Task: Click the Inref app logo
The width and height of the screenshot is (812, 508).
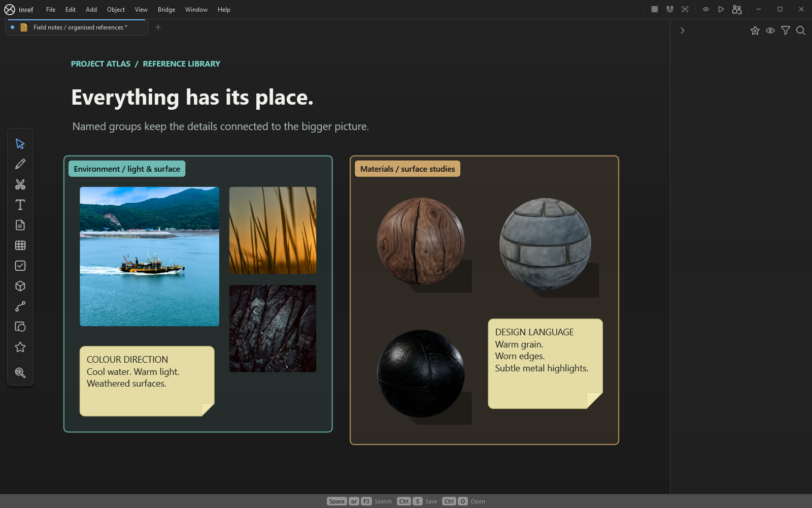Action: coord(10,10)
